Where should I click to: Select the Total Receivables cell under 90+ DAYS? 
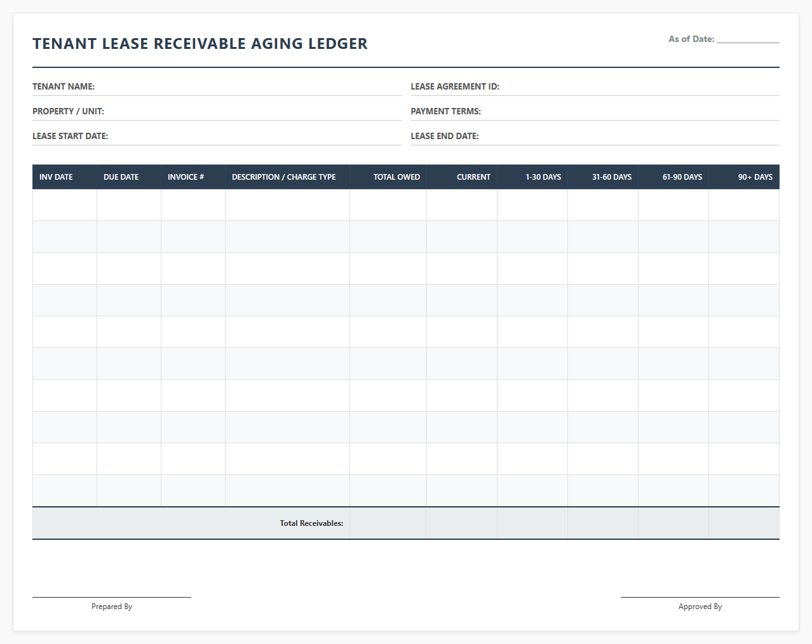pos(744,523)
